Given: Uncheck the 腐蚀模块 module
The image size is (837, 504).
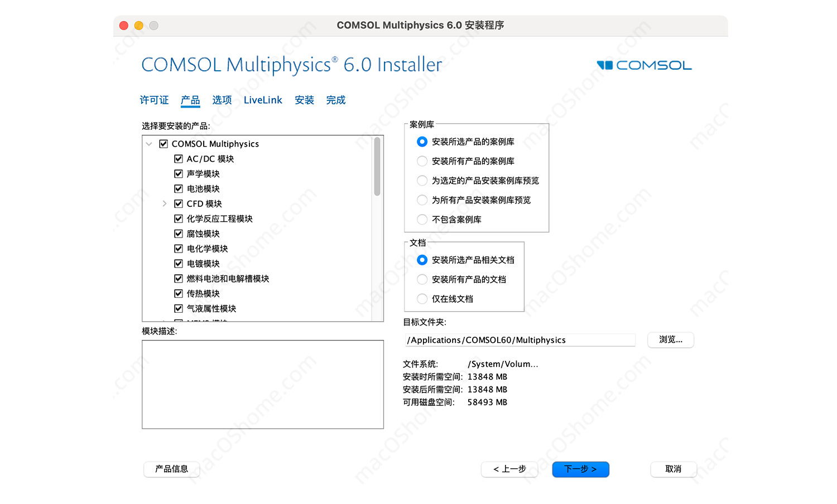Looking at the screenshot, I should point(178,234).
